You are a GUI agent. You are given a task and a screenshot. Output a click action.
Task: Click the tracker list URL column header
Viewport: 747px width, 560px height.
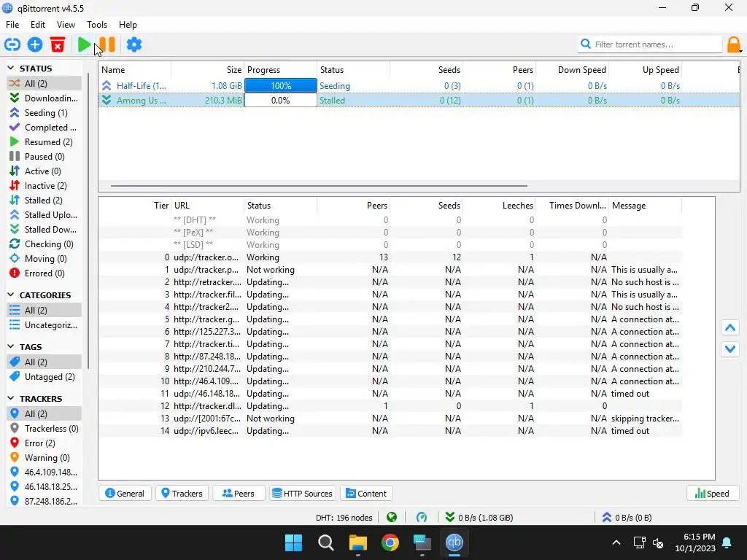pyautogui.click(x=208, y=206)
